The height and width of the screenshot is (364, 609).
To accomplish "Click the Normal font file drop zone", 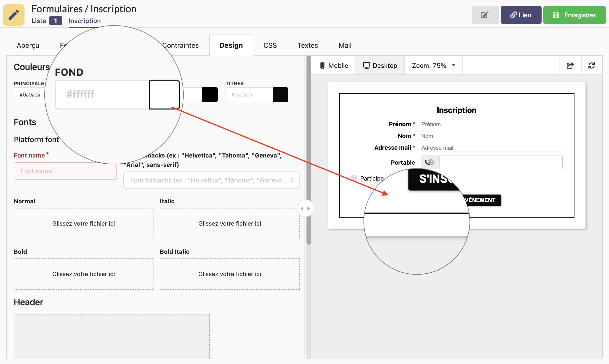I will click(83, 223).
